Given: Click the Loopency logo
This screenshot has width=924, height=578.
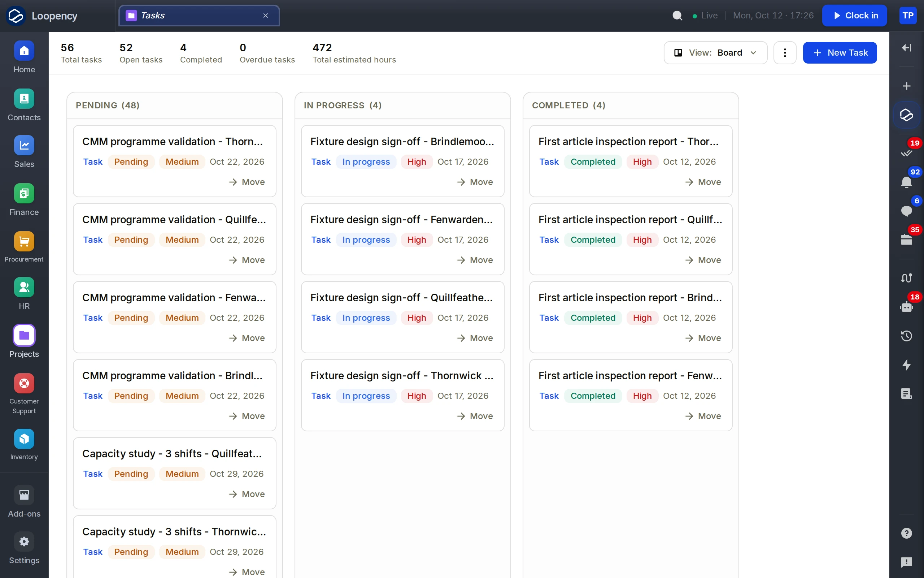Looking at the screenshot, I should 16,16.
